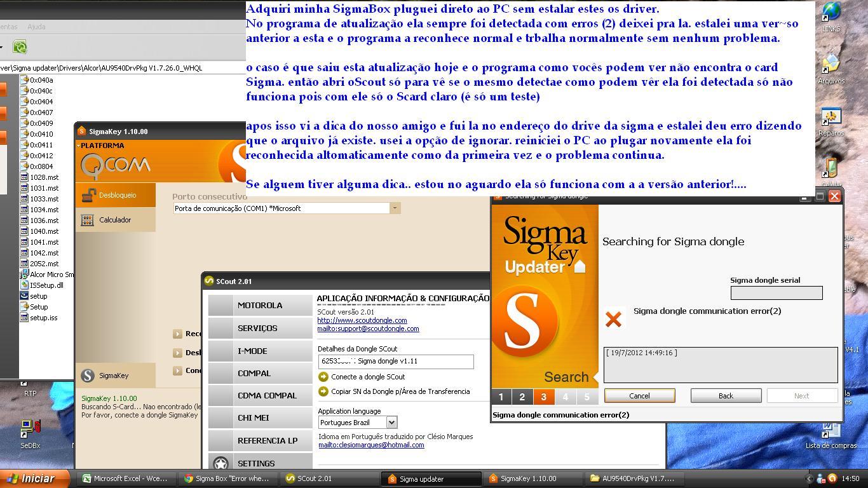Expand hidden system tray icons arrow
Screen dimensions: 868x488
[x=809, y=479]
